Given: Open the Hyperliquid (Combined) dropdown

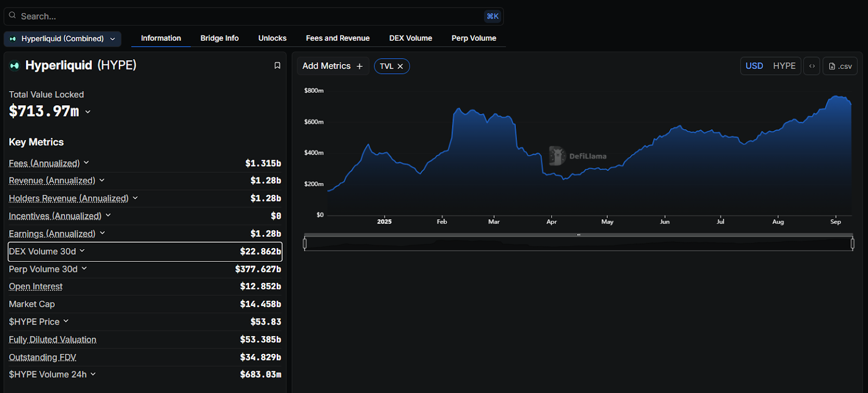Looking at the screenshot, I should tap(62, 39).
